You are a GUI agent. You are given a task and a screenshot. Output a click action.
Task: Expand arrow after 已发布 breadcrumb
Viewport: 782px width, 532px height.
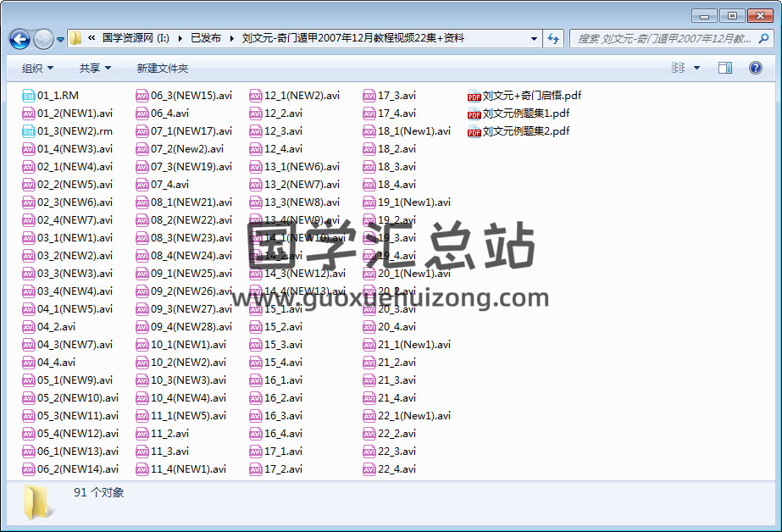coord(232,38)
